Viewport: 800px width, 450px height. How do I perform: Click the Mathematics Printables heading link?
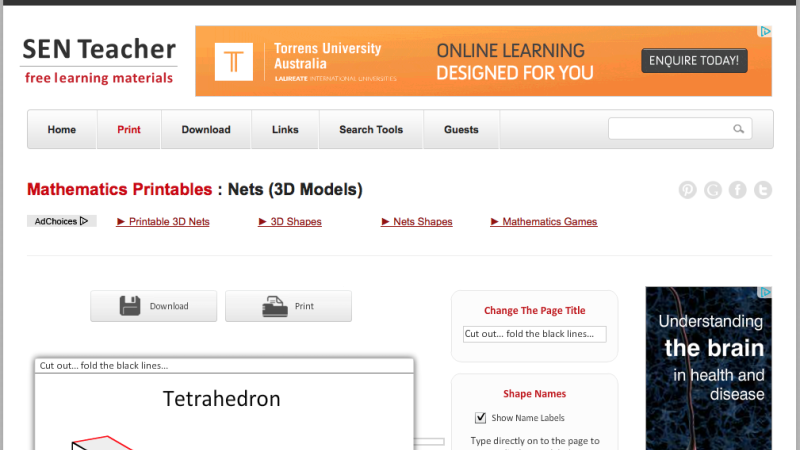tap(119, 189)
